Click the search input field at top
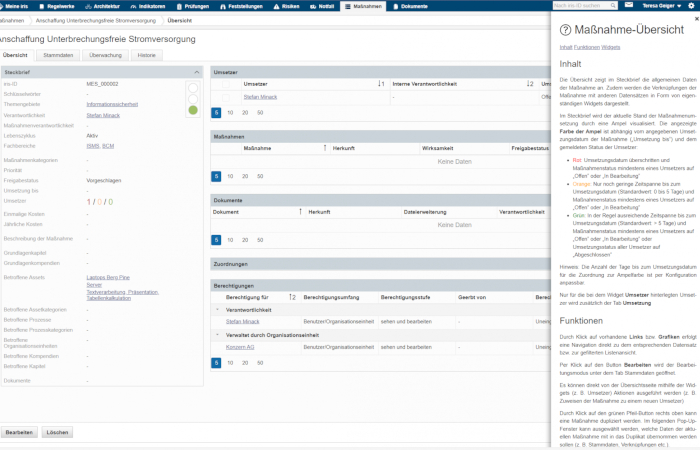The image size is (700, 450). [x=585, y=6]
